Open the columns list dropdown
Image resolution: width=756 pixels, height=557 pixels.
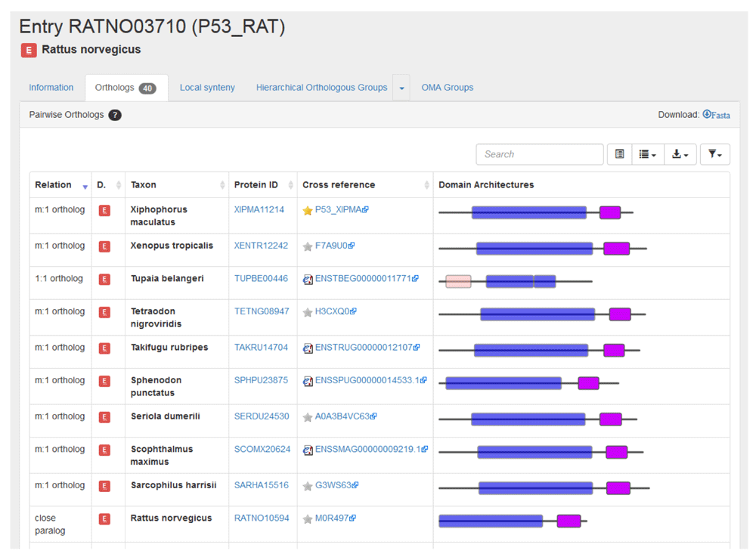[648, 154]
